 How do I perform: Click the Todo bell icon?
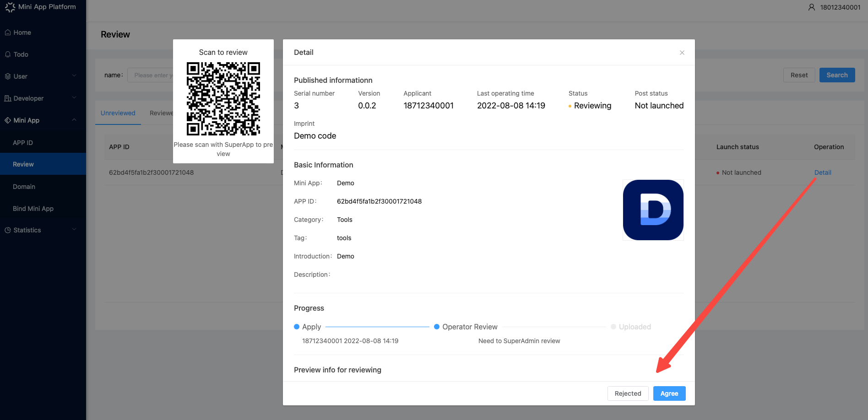8,54
